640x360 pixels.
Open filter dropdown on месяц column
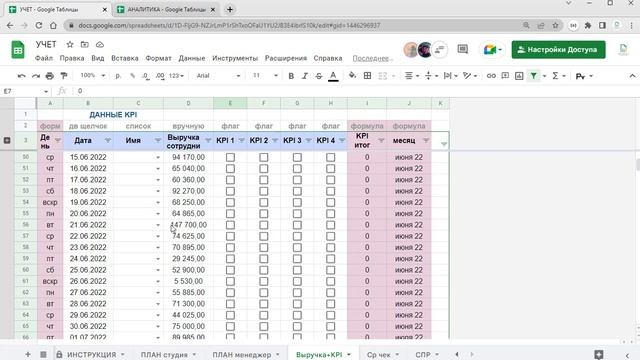[426, 140]
